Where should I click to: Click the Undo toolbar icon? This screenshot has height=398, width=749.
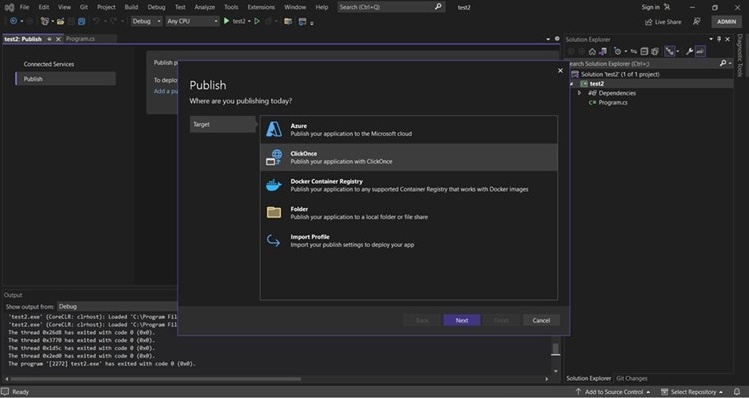pos(96,22)
